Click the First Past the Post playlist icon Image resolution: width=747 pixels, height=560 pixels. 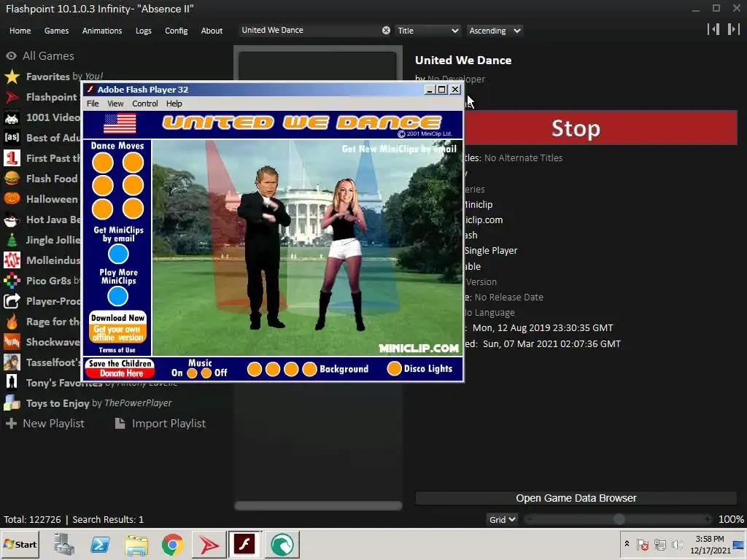click(12, 158)
